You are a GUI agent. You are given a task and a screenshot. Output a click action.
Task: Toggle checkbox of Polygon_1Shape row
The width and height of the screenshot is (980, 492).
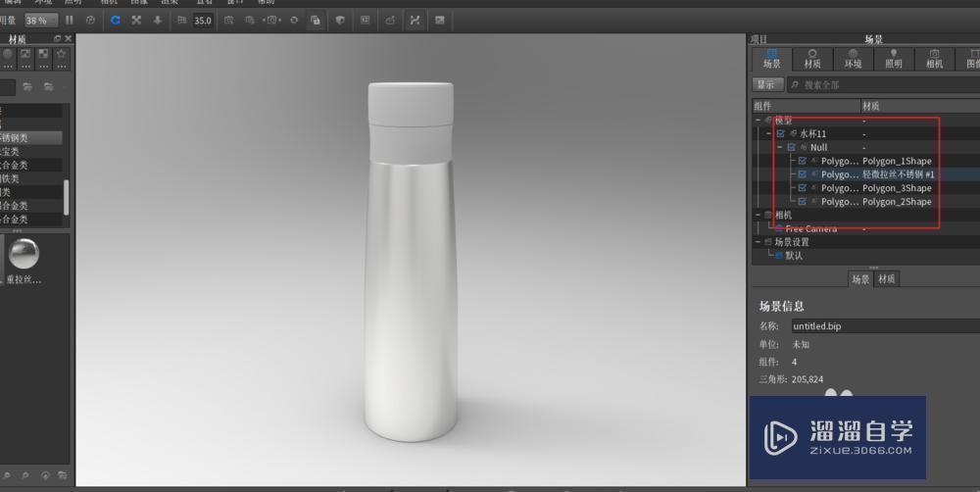(803, 162)
